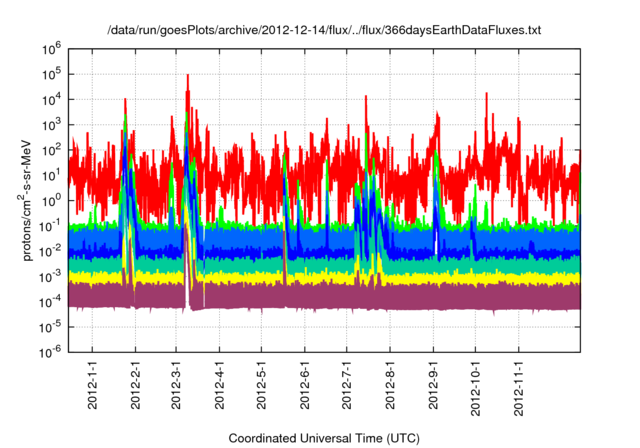Click the 2012-7-1 date label

[x=347, y=385]
